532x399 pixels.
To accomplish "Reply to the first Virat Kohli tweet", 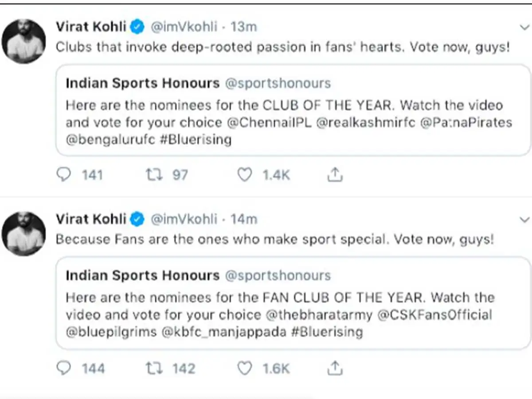I will coord(63,175).
